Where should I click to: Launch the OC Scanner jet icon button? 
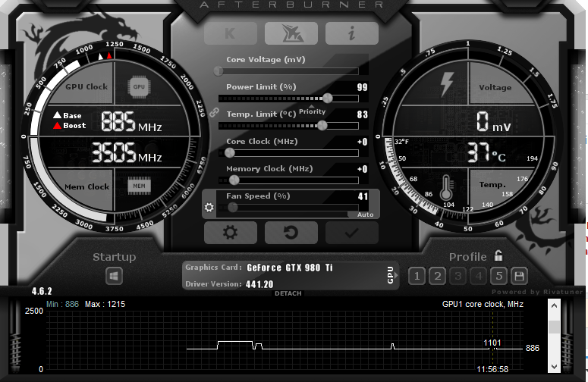pyautogui.click(x=291, y=33)
